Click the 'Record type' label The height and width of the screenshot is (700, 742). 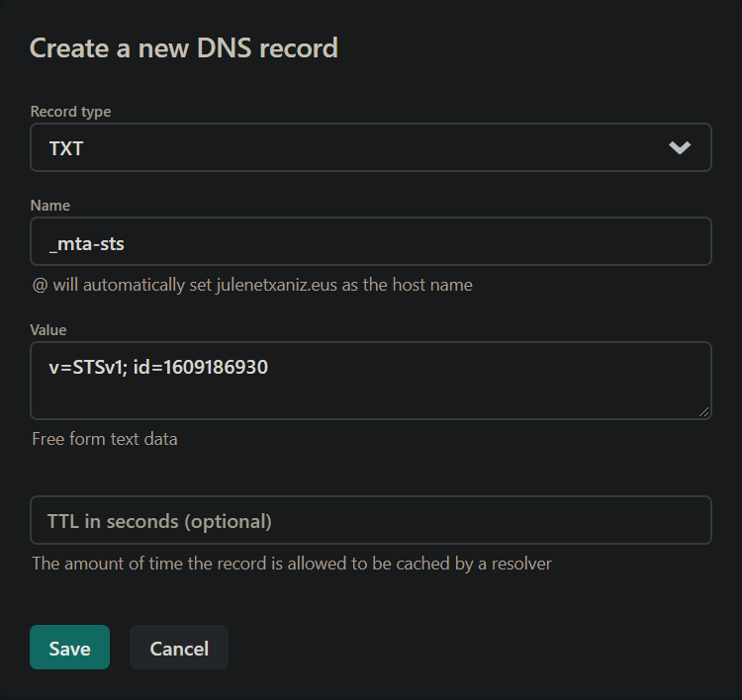70,112
